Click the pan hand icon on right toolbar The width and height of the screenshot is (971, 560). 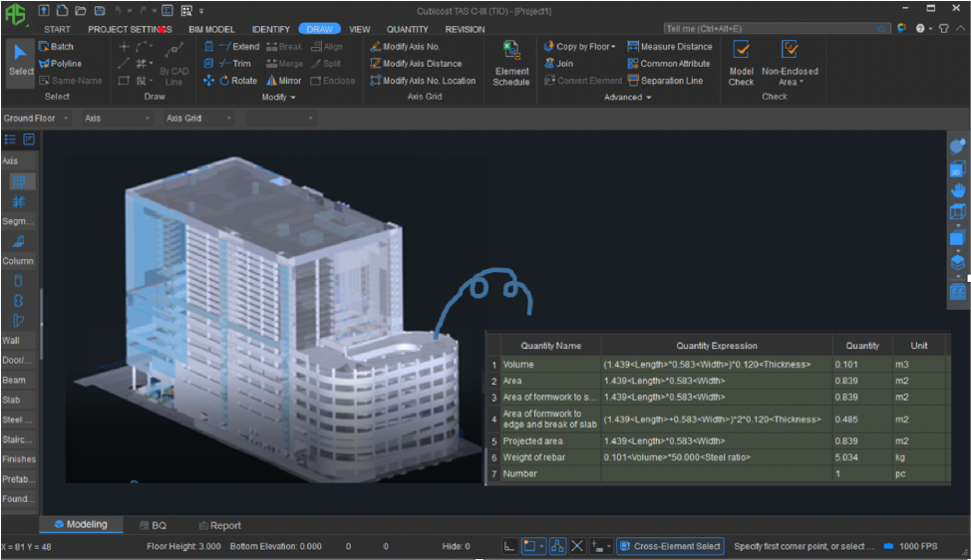coord(957,189)
